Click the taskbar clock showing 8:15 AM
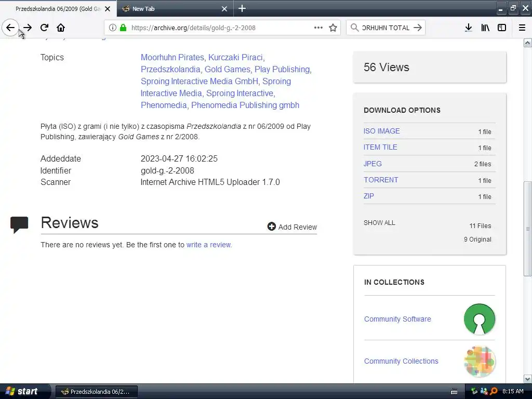The height and width of the screenshot is (399, 532). tap(513, 391)
